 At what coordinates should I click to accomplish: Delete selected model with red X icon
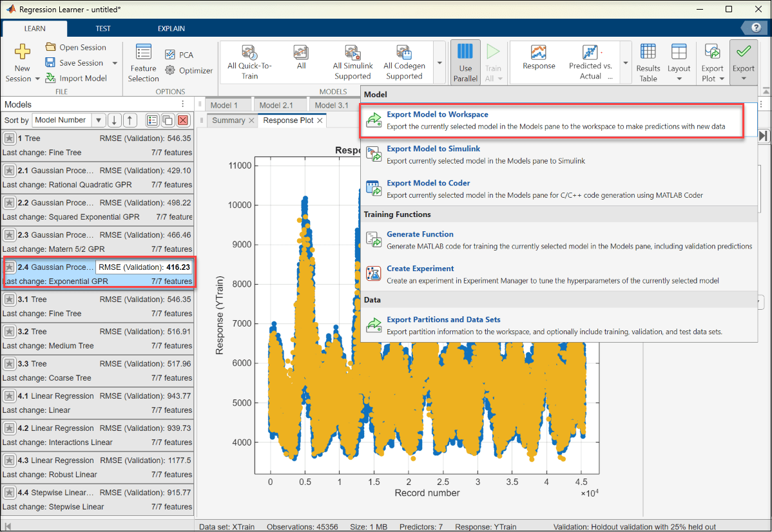click(183, 120)
